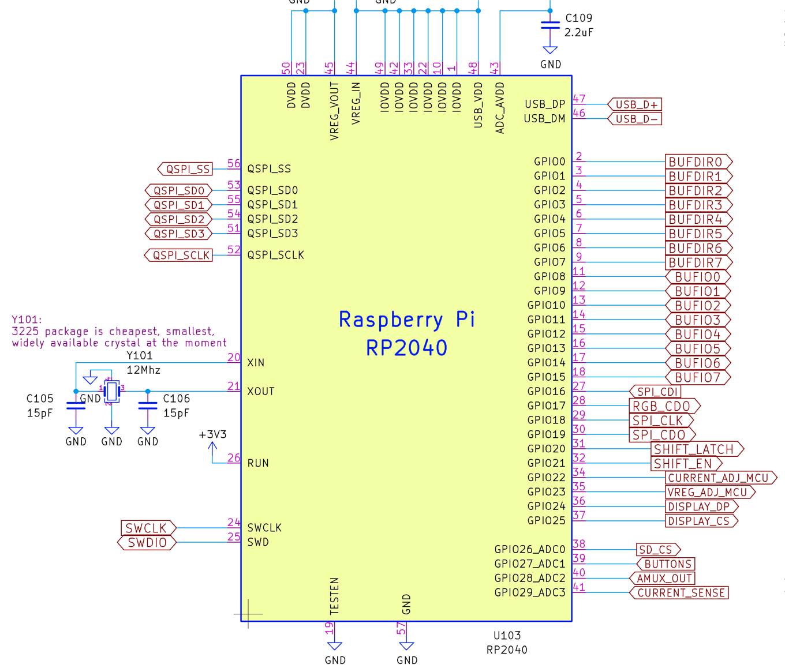The height and width of the screenshot is (672, 785).
Task: Select the RGB_CDO global label
Action: 664,406
